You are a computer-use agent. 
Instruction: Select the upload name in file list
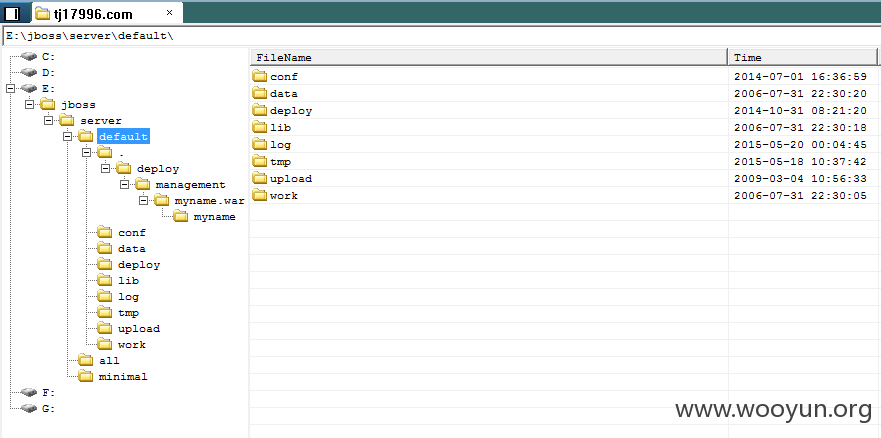coord(290,179)
